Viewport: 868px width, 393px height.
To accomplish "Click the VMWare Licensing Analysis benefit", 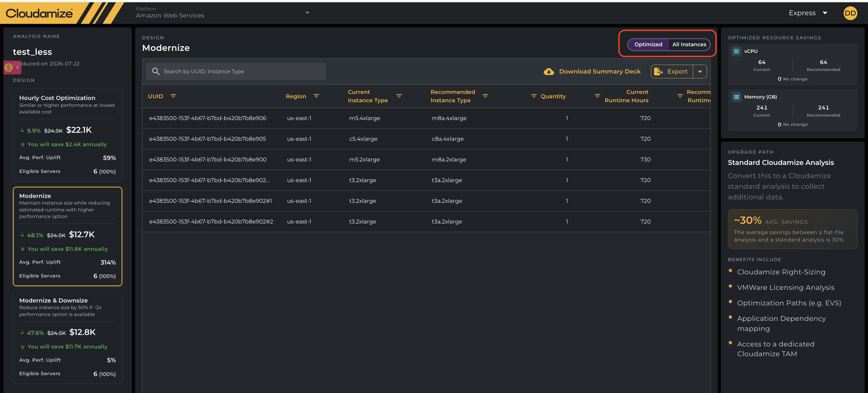I will pyautogui.click(x=785, y=287).
